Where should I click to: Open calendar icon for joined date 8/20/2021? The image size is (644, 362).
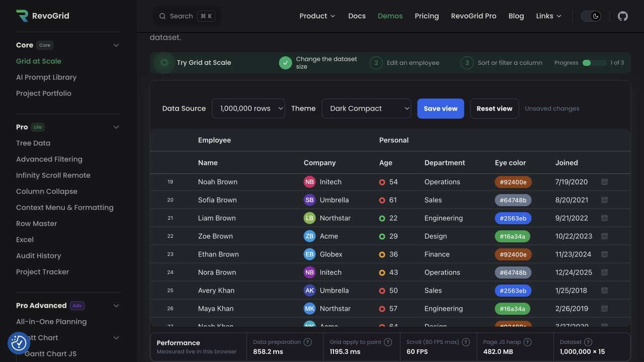[604, 200]
